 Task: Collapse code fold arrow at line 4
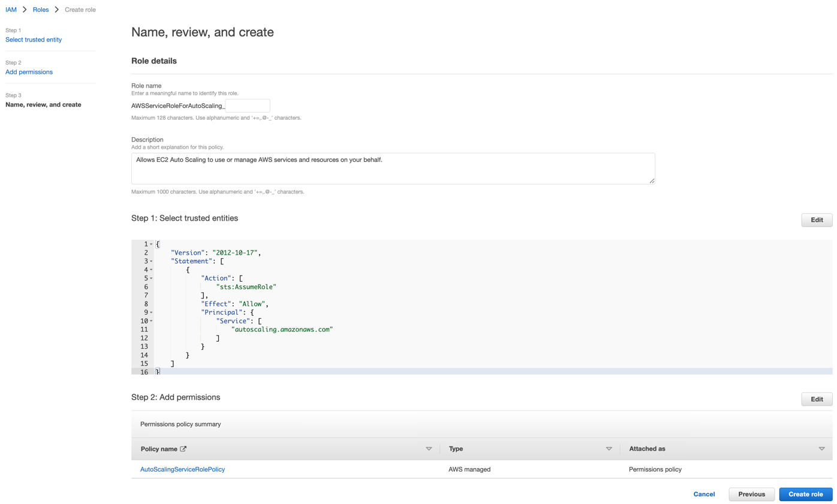click(x=151, y=270)
